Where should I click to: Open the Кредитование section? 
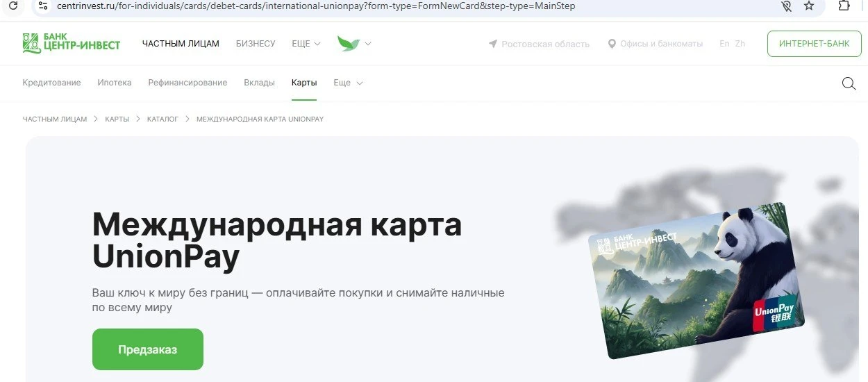tap(51, 83)
